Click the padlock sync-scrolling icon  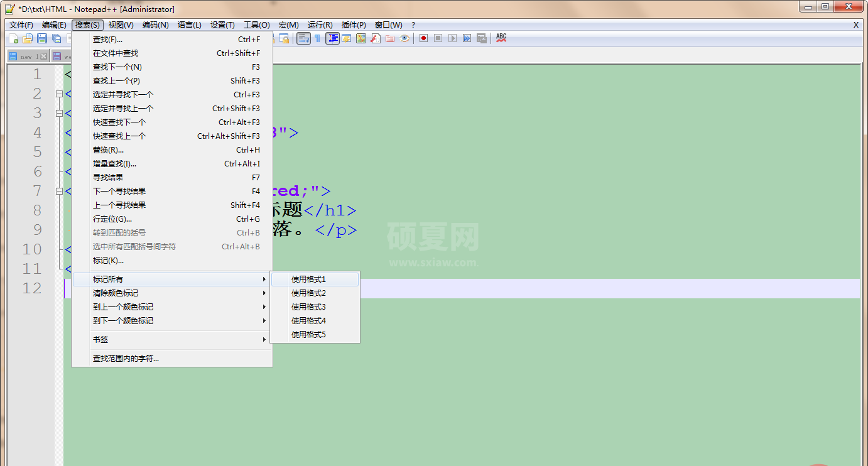pos(284,38)
